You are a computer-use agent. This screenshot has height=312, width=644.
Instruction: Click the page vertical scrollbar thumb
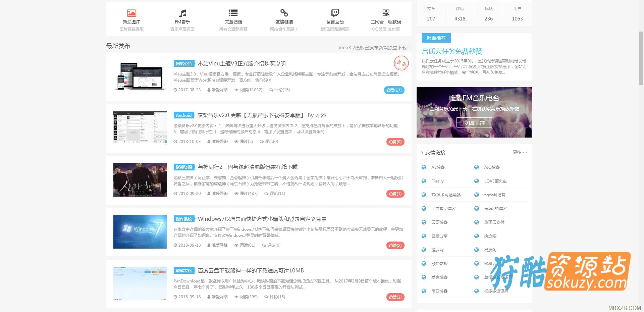641,58
